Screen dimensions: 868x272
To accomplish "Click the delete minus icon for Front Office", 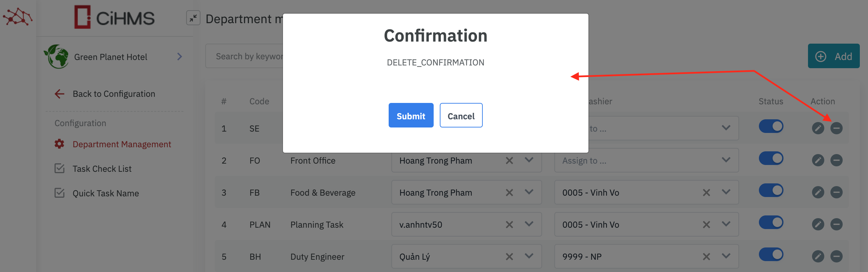I will (836, 160).
